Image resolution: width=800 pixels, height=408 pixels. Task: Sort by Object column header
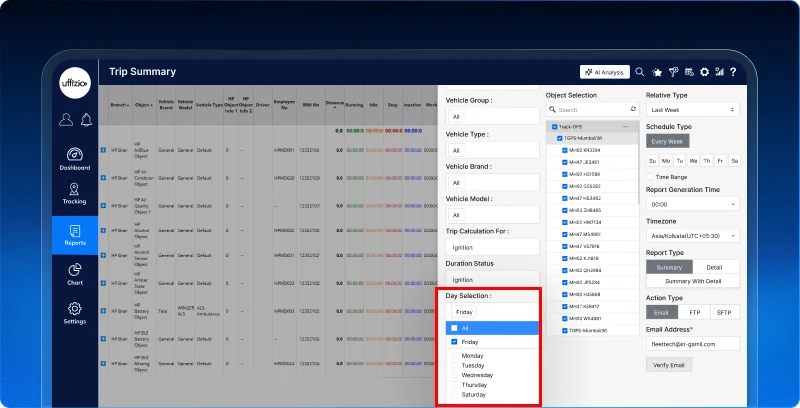pyautogui.click(x=144, y=105)
